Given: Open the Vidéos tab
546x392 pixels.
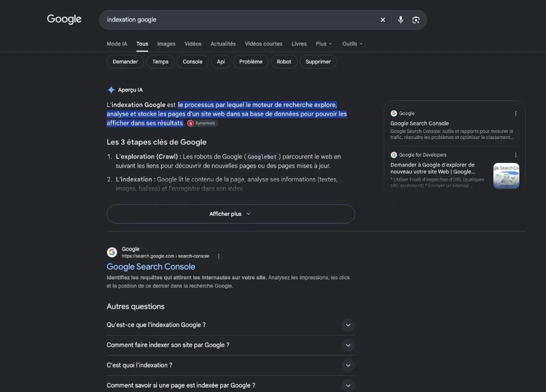Looking at the screenshot, I should coord(193,44).
